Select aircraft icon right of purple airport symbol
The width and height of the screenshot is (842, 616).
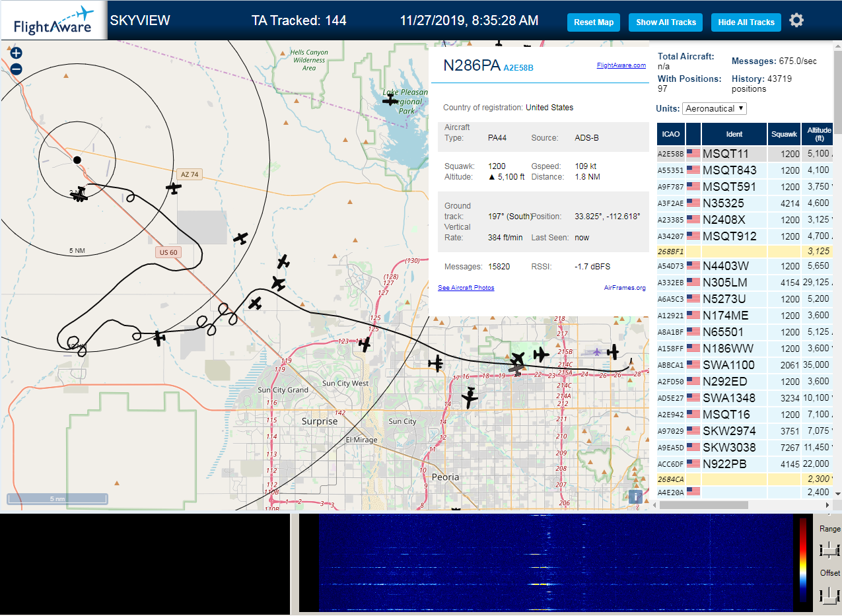(614, 351)
